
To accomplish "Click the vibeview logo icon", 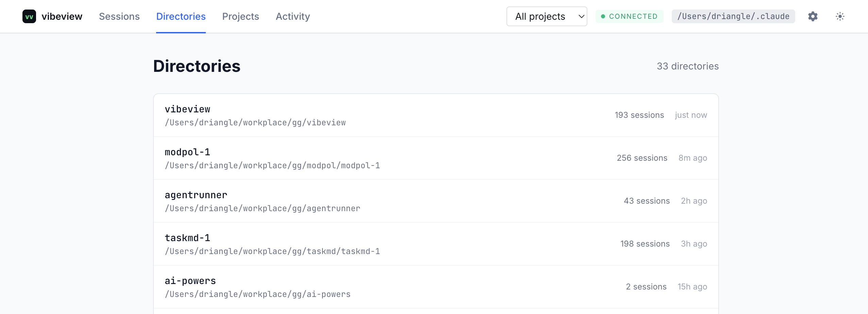I will pos(29,16).
